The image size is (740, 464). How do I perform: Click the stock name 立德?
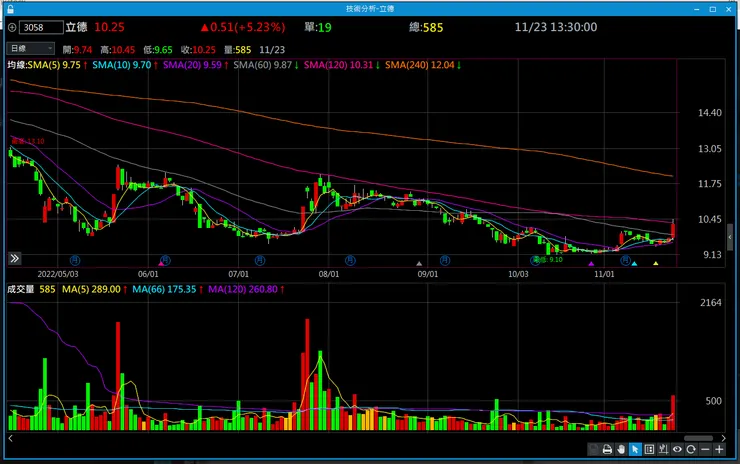(76, 27)
